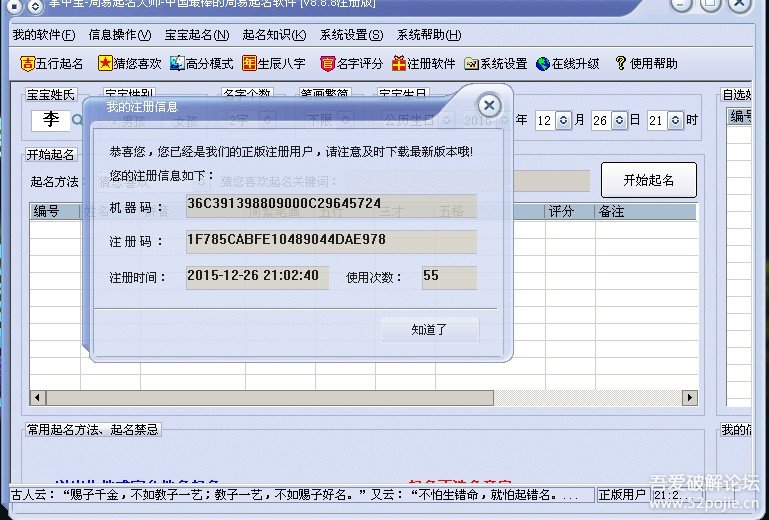The width and height of the screenshot is (769, 520).
Task: Open the 五行起名 toolbar icon
Action: tap(51, 63)
